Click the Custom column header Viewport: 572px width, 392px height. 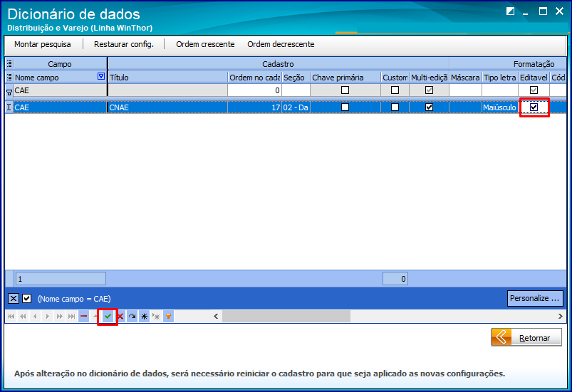pyautogui.click(x=395, y=78)
